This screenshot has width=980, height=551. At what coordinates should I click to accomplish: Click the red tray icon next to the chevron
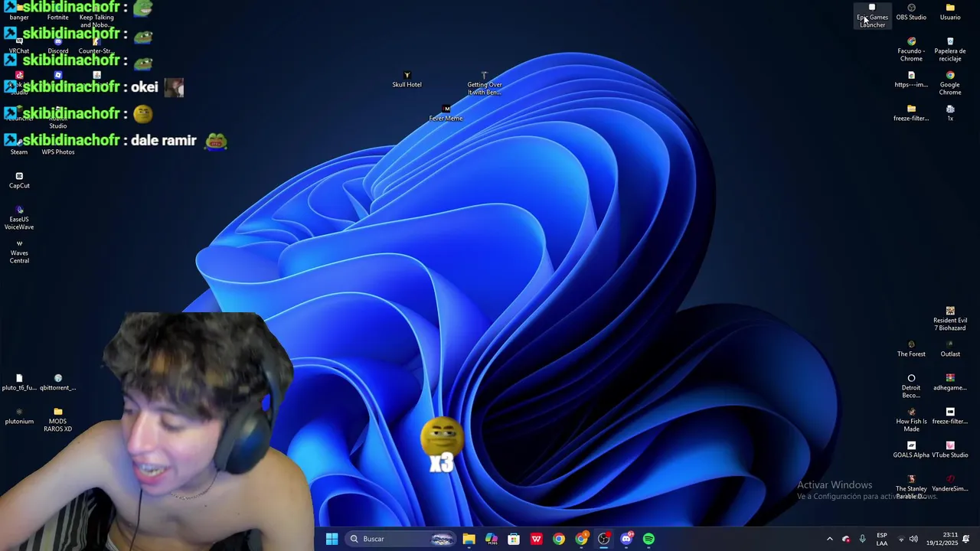point(846,539)
